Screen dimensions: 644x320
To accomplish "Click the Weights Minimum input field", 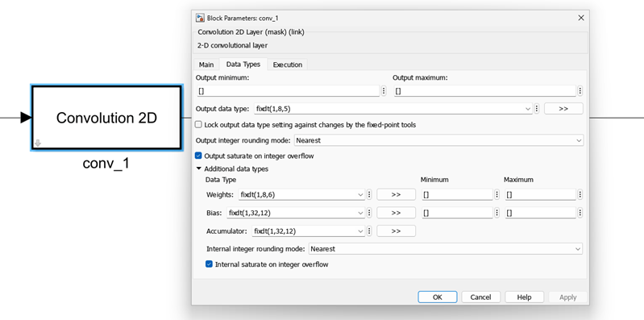I will point(457,195).
